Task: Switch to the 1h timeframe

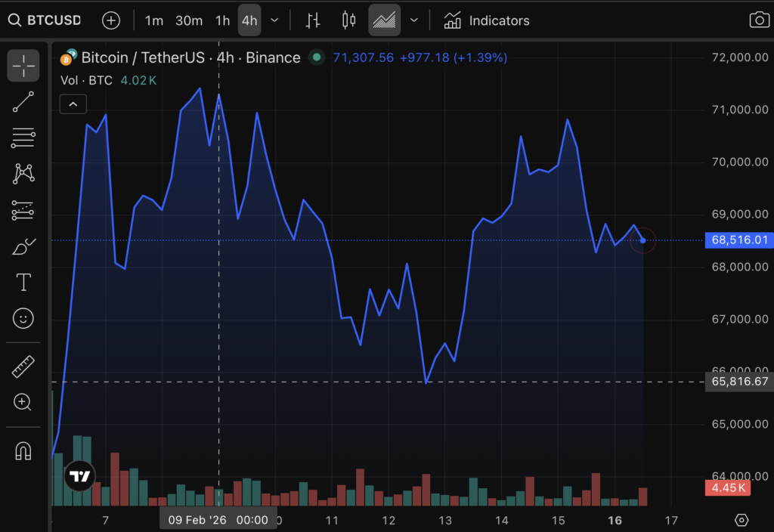Action: coord(222,20)
